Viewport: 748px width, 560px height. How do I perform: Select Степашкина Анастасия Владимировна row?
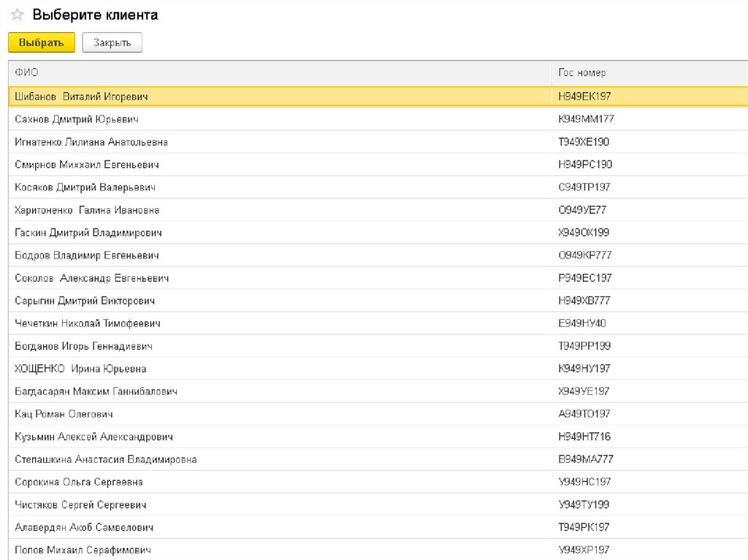[105, 459]
